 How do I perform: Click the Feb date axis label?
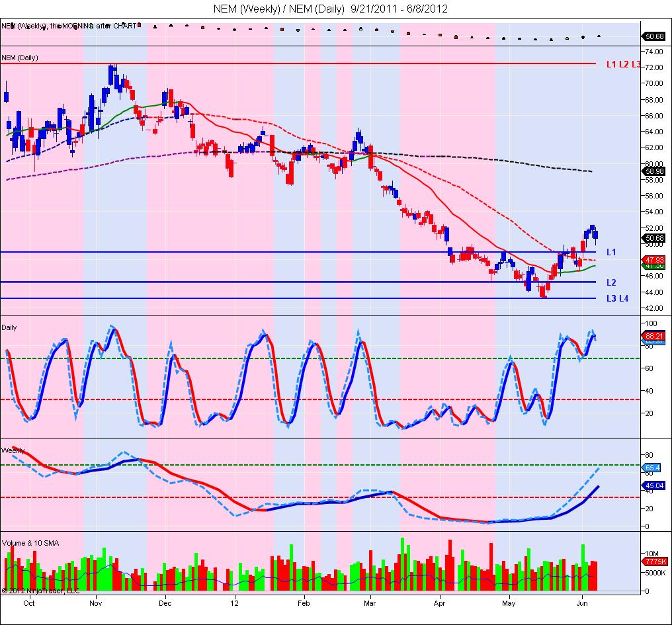[x=304, y=603]
